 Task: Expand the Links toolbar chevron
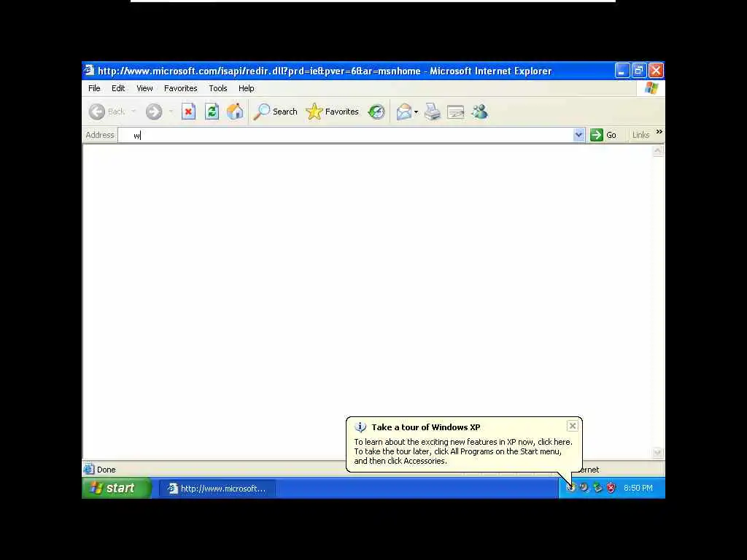pyautogui.click(x=659, y=132)
